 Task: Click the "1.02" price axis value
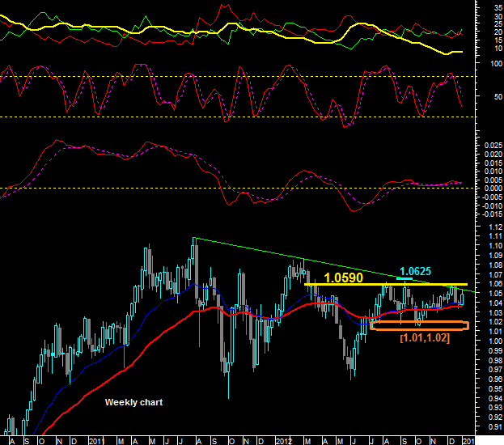click(x=495, y=322)
